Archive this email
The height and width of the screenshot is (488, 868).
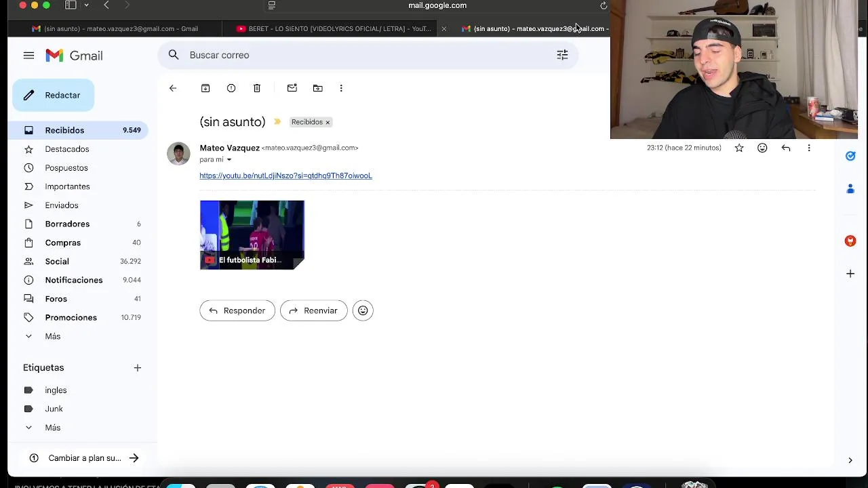[205, 88]
